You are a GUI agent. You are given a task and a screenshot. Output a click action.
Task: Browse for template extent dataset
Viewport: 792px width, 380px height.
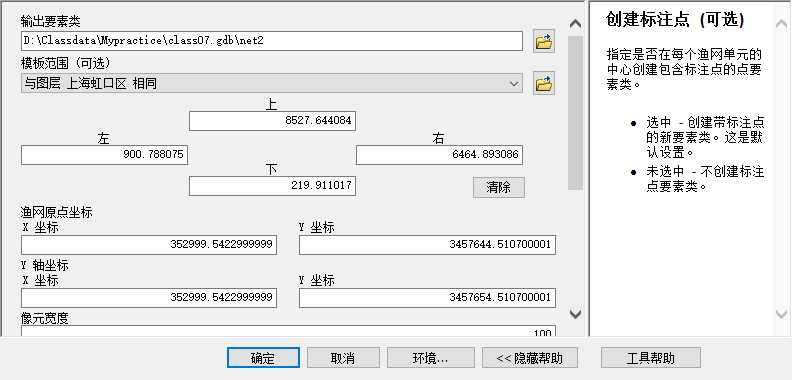(x=543, y=83)
